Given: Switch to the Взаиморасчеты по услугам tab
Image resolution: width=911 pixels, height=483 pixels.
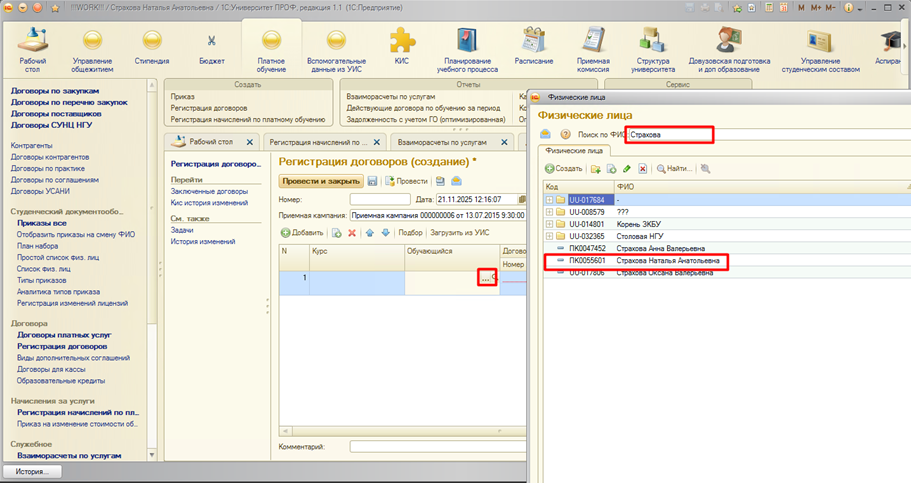Looking at the screenshot, I should (x=446, y=143).
